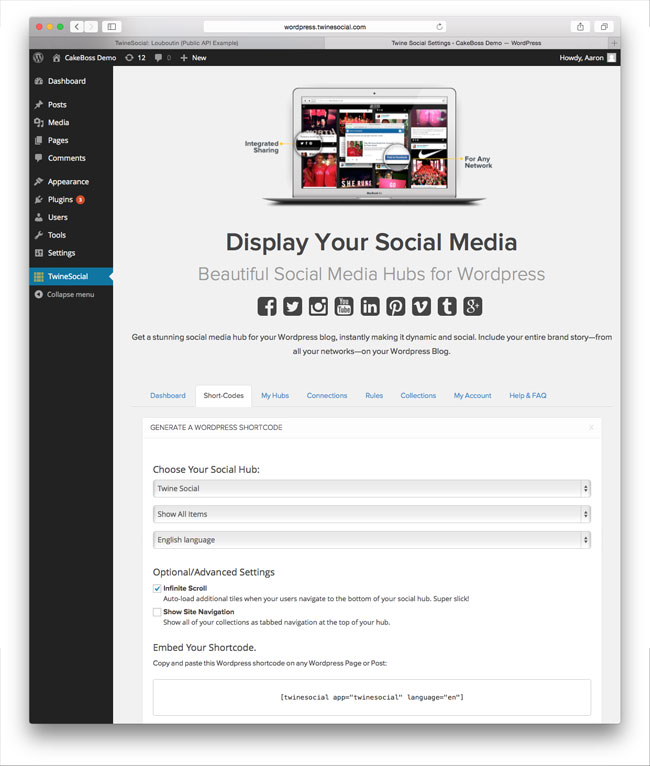
Task: Open the WordPress logo menu
Action: 39,58
